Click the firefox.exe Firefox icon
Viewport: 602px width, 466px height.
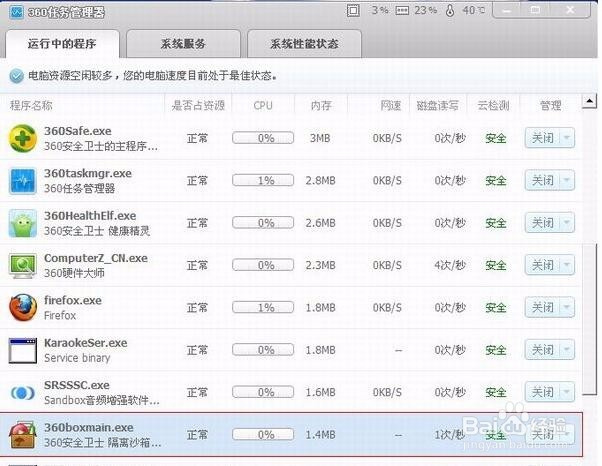pyautogui.click(x=23, y=307)
